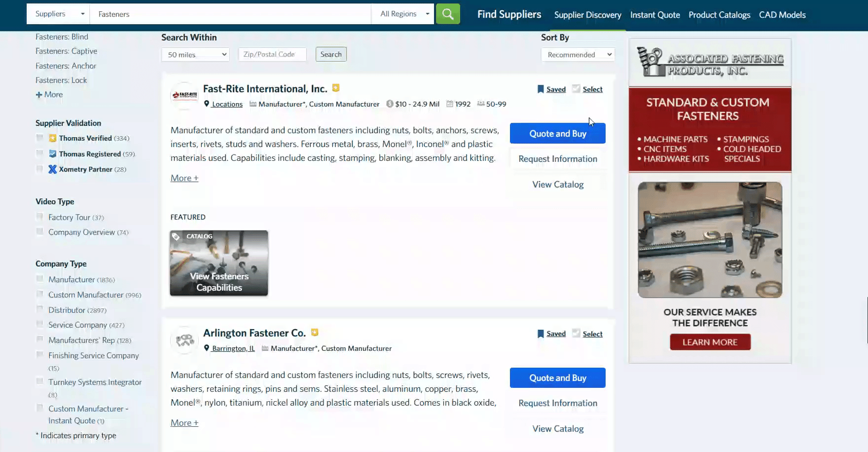Check the Finishing Service Company filter
The image size is (868, 452).
click(x=40, y=355)
